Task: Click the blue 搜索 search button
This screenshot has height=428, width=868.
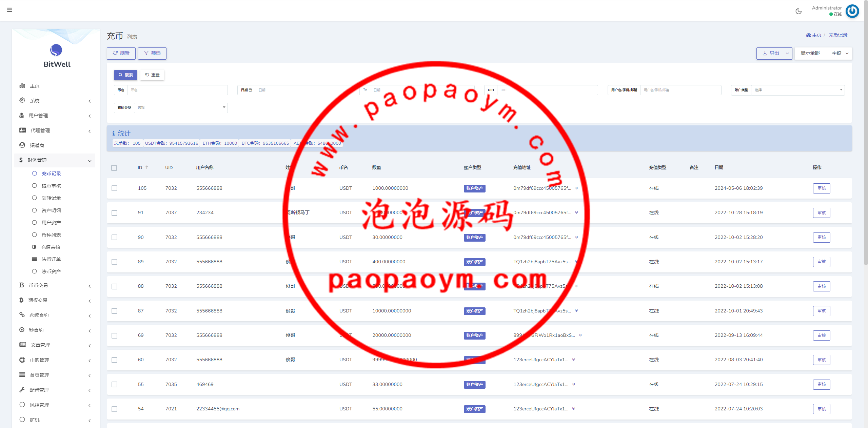Action: (x=125, y=75)
